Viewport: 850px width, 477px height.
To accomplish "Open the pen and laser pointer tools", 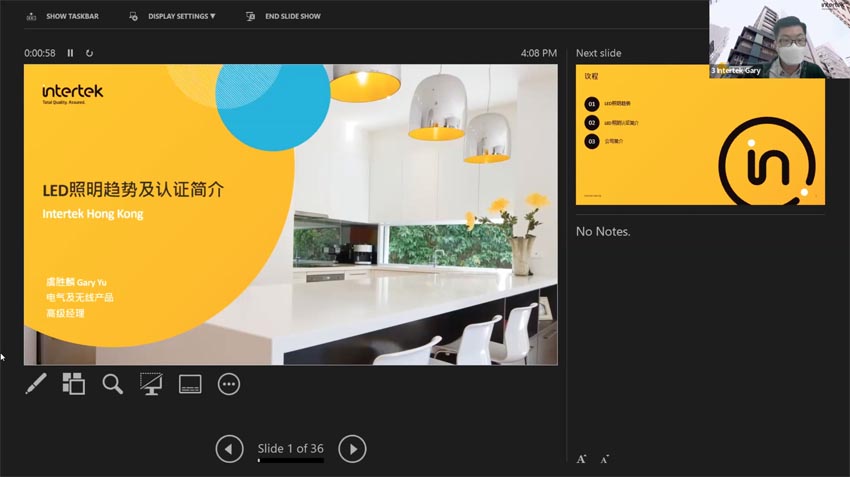I will click(x=36, y=384).
